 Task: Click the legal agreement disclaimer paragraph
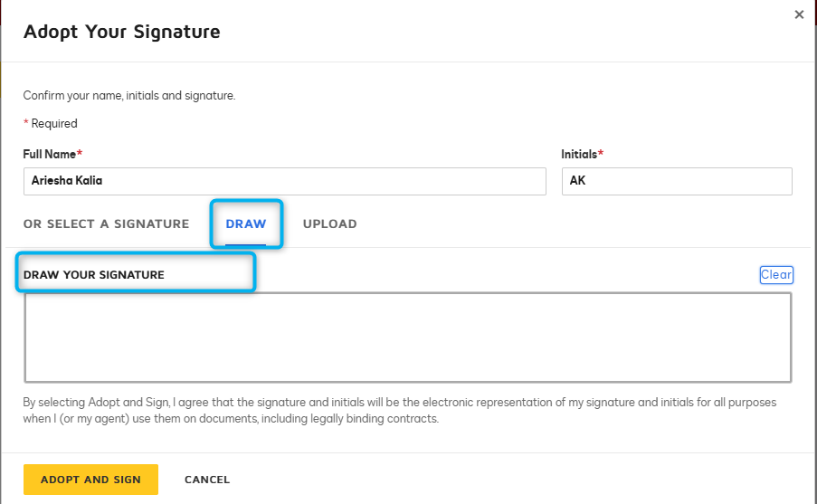(x=400, y=410)
